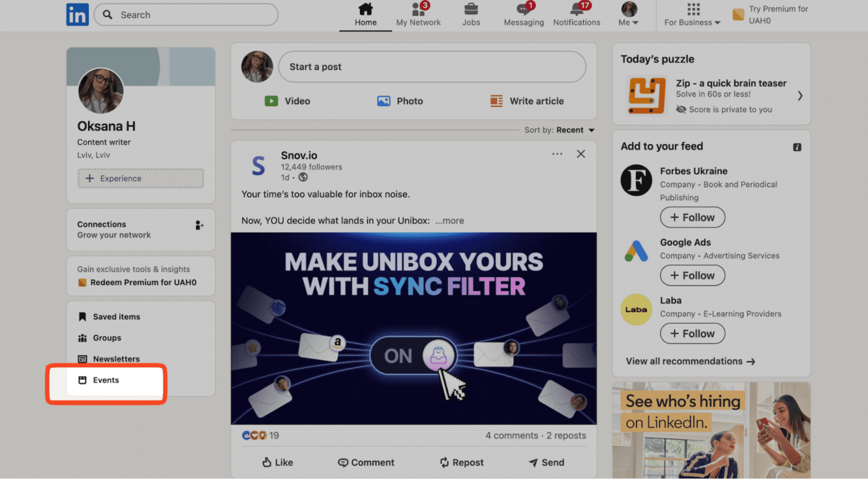Follow Laba

point(692,334)
